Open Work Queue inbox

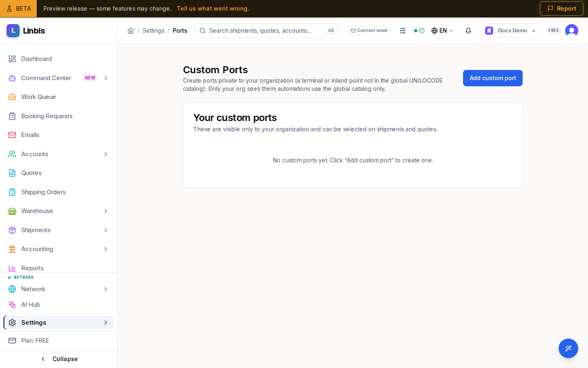(59, 97)
